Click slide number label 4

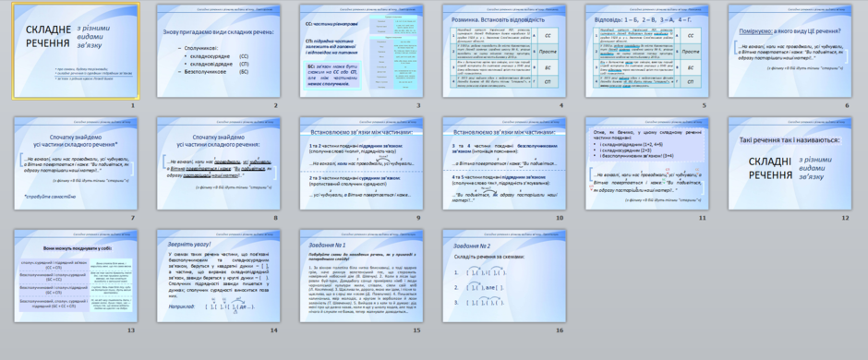561,105
